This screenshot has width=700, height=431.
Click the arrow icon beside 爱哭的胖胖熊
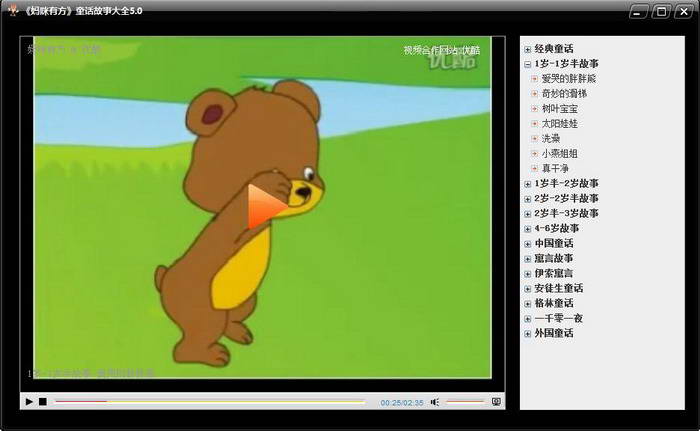point(534,79)
